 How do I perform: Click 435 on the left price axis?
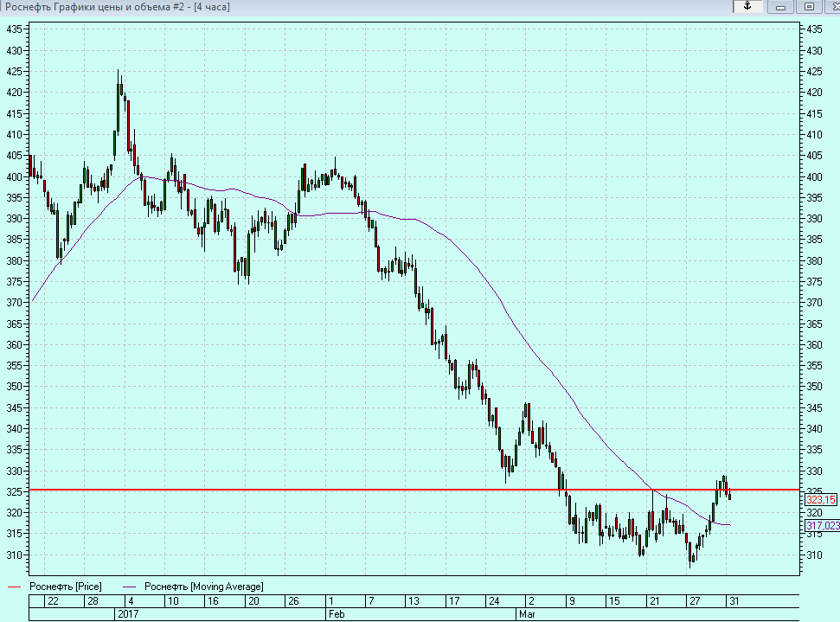point(15,29)
